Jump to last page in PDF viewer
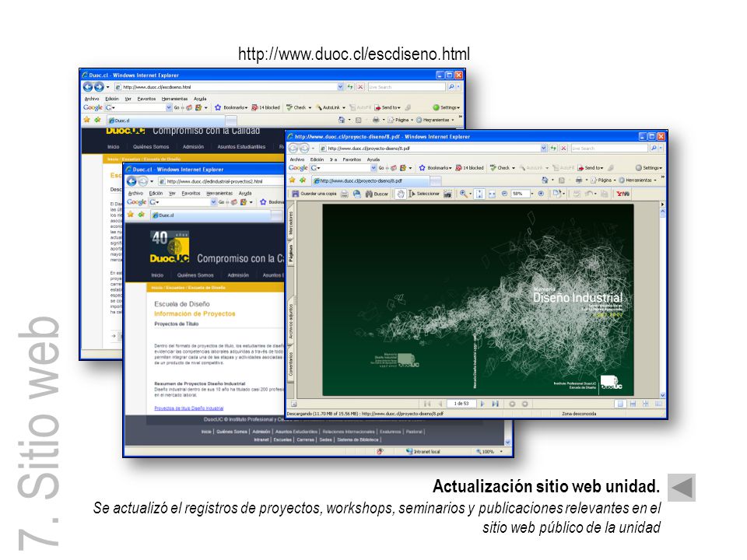Viewport: 747px width, 560px height. click(x=496, y=404)
